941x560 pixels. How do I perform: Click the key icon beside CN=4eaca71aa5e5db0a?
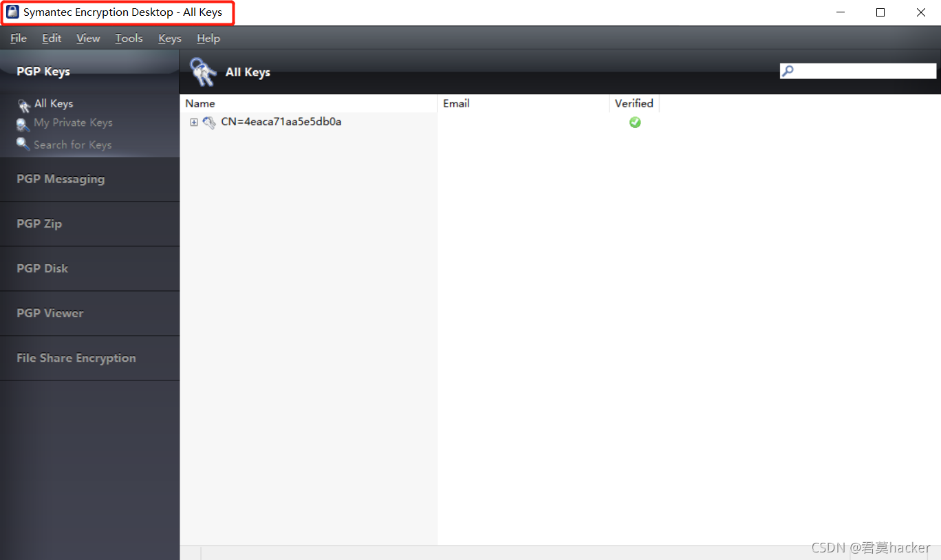click(209, 122)
